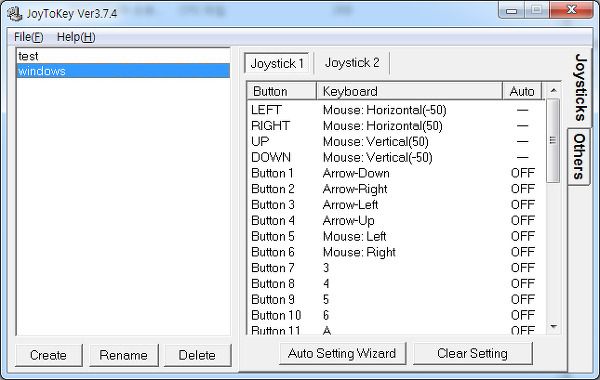Click the 'Arrow-Right' keyboard cell
Screen dimensions: 600x380
355,189
